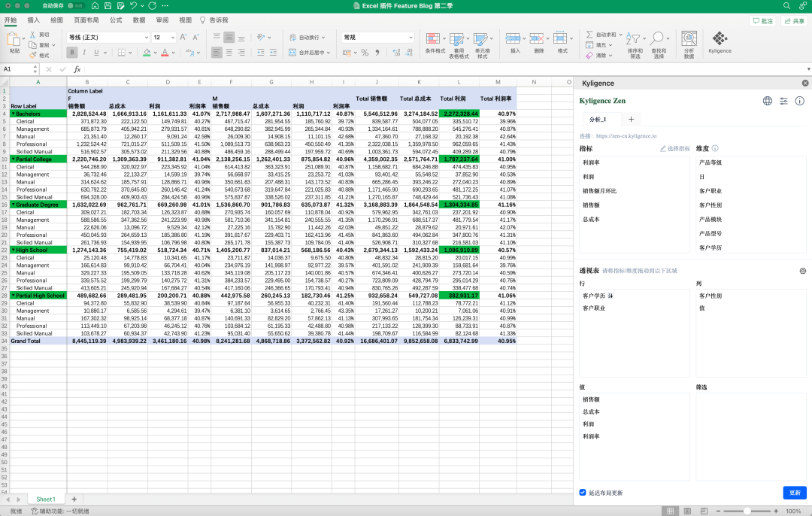Screen dimensions: 812x516
Task: Click the Kyligence add-in ribbon icon
Action: coord(720,38)
